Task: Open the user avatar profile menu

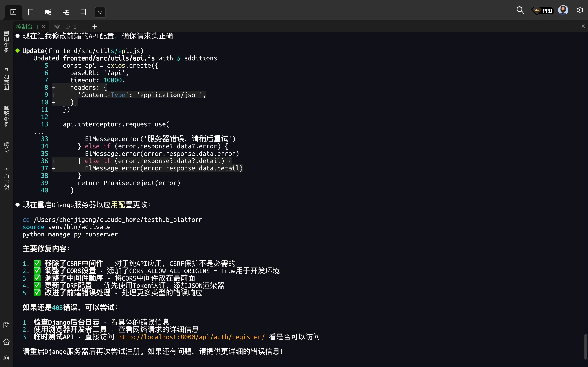Action: pyautogui.click(x=563, y=10)
